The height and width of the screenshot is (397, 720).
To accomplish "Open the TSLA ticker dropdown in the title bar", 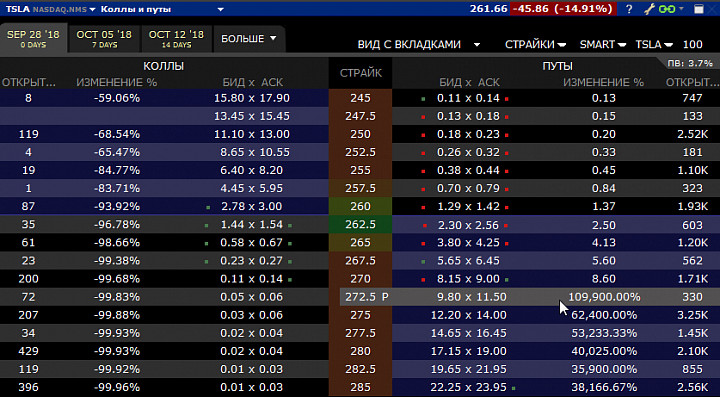I will (x=92, y=9).
